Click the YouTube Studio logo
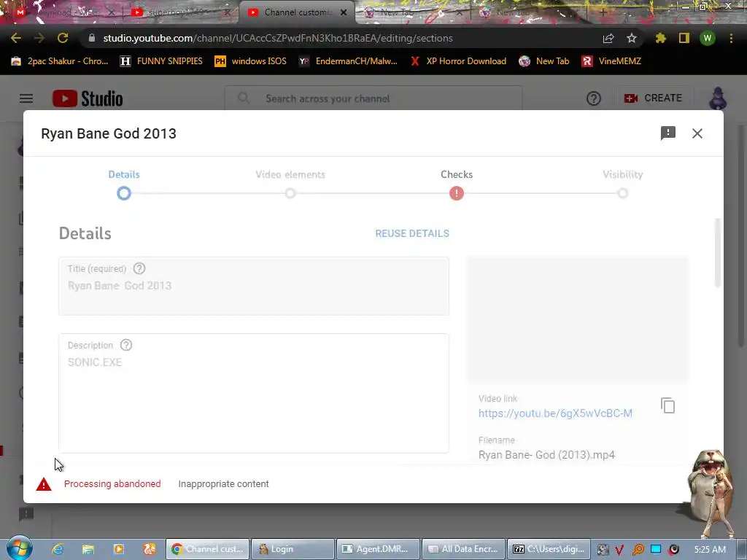Image resolution: width=747 pixels, height=560 pixels. click(88, 98)
